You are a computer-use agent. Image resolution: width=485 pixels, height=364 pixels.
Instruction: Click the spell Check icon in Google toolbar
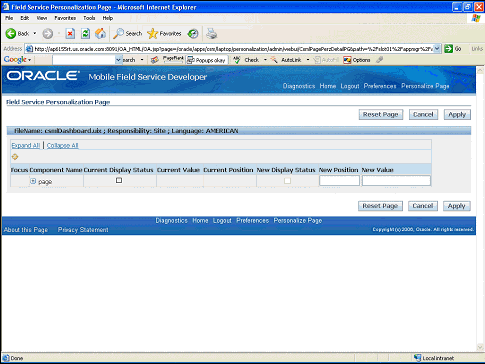pyautogui.click(x=237, y=60)
